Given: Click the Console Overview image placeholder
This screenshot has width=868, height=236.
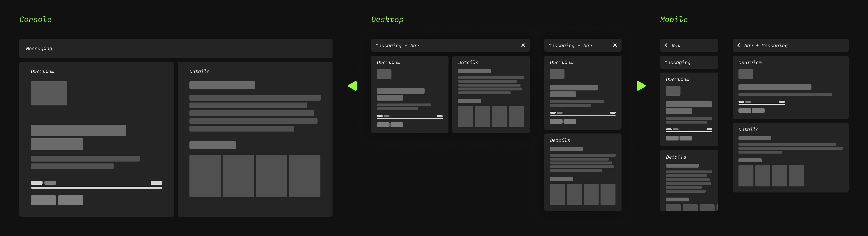Looking at the screenshot, I should pos(49,93).
